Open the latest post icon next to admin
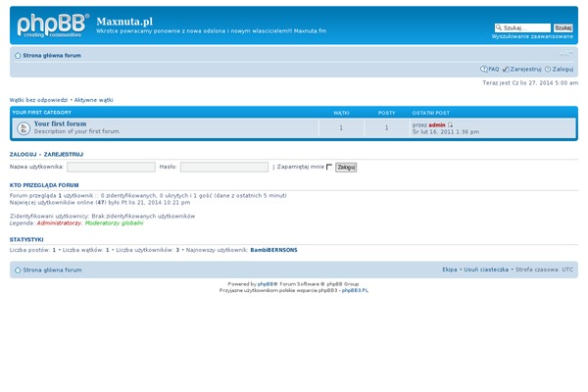The image size is (588, 392). [x=450, y=124]
